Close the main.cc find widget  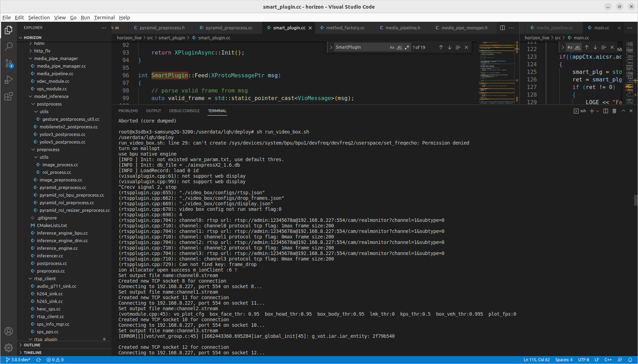click(x=612, y=47)
